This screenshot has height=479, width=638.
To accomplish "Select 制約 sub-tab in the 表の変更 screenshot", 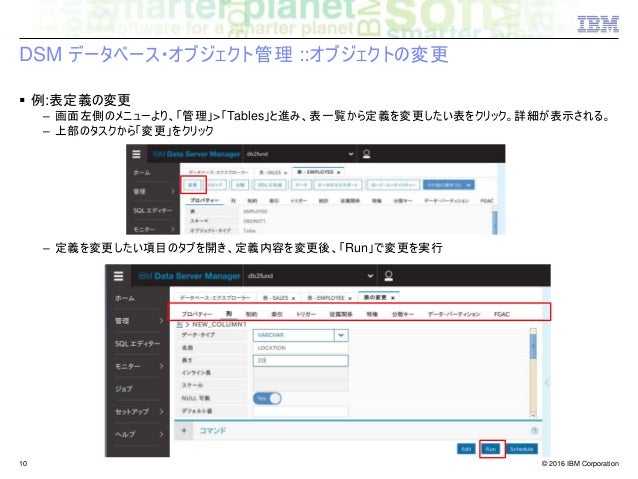I will (x=251, y=314).
